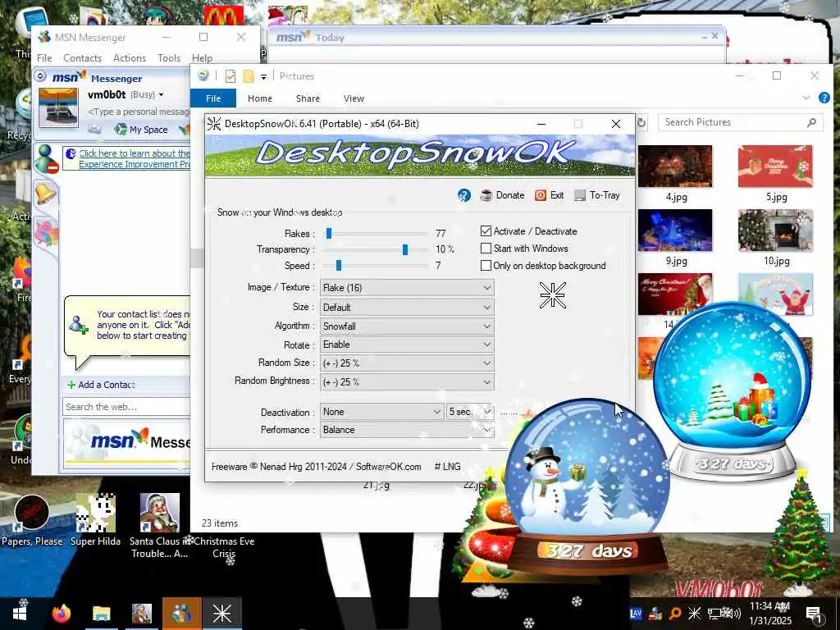Viewport: 840px width, 630px height.
Task: Adjust the Speed slider
Action: coord(338,265)
